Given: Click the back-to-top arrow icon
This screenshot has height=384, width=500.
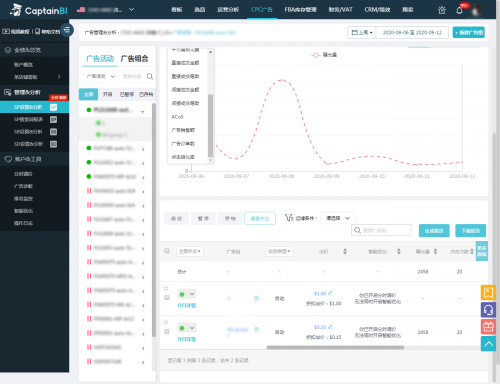Looking at the screenshot, I should click(x=488, y=344).
